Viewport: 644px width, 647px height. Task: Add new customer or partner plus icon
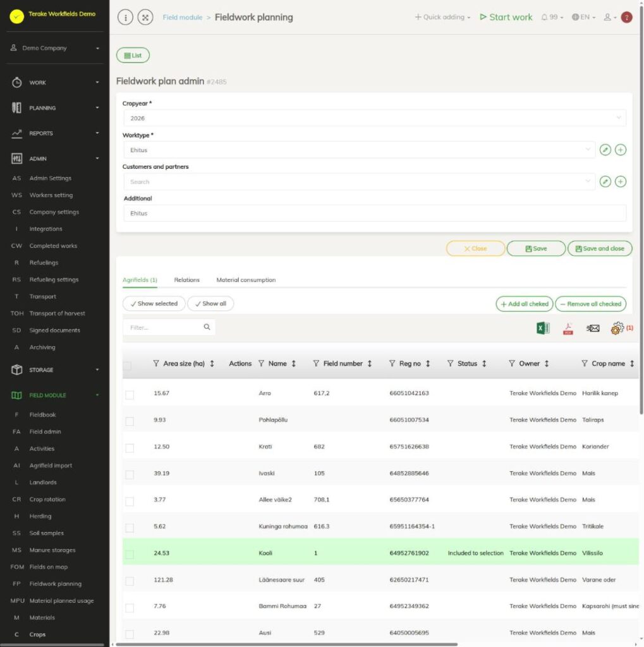pos(621,181)
